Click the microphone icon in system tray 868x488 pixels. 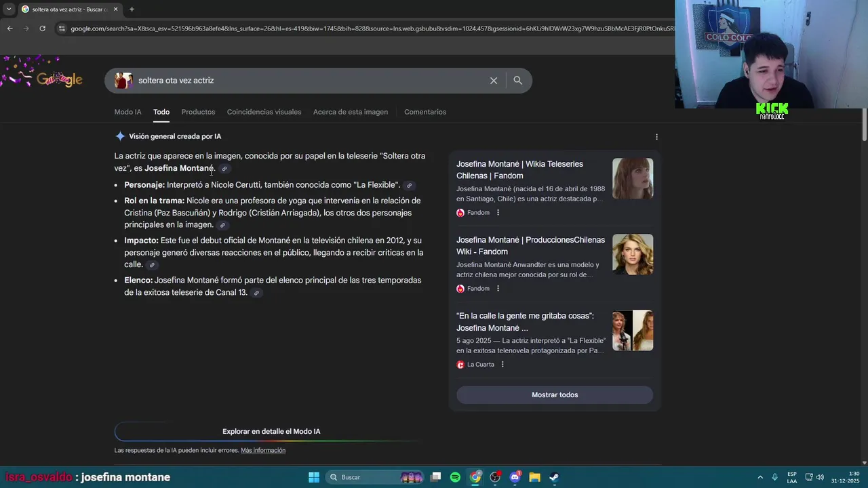[x=774, y=477]
